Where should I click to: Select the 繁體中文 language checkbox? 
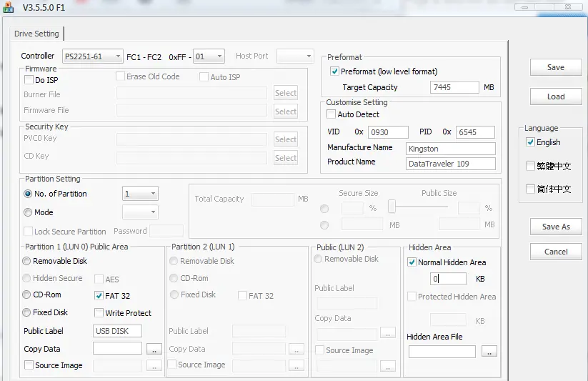click(x=530, y=166)
